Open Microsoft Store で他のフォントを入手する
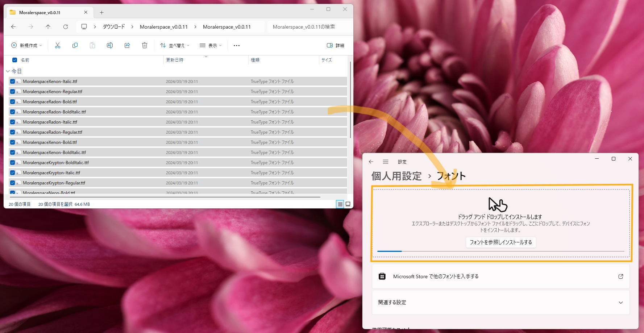Viewport: 644px width, 333px height. pos(501,276)
